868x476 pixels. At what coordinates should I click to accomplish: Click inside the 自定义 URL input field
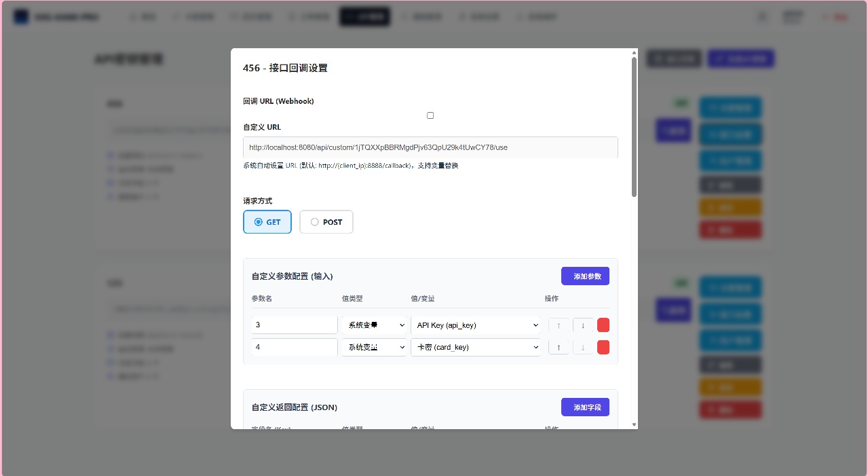click(x=430, y=147)
